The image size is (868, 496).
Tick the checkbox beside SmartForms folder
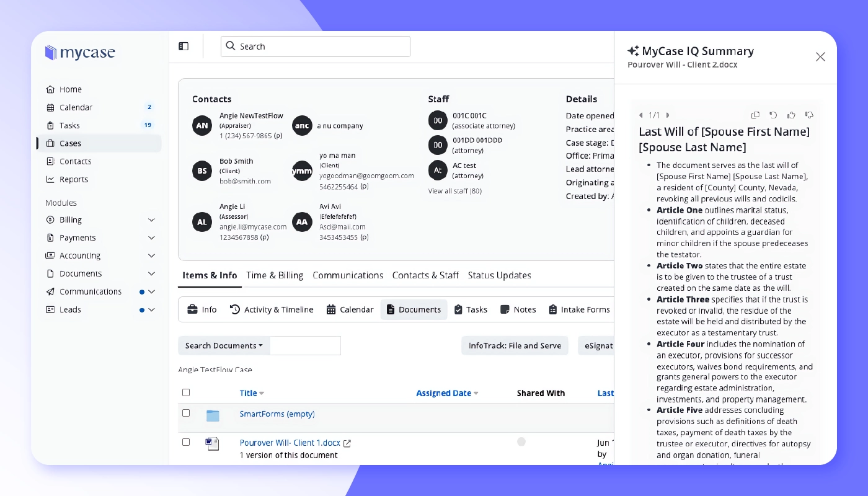pyautogui.click(x=186, y=413)
